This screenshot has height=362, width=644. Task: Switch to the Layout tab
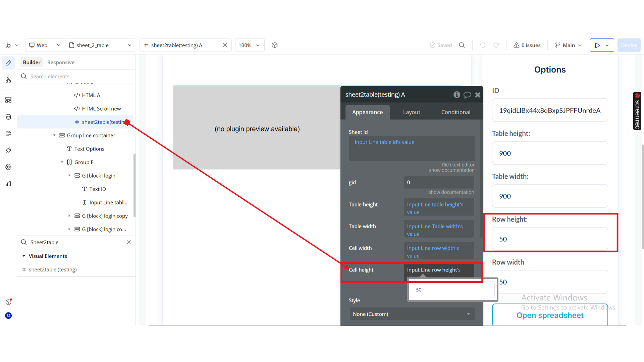[412, 112]
